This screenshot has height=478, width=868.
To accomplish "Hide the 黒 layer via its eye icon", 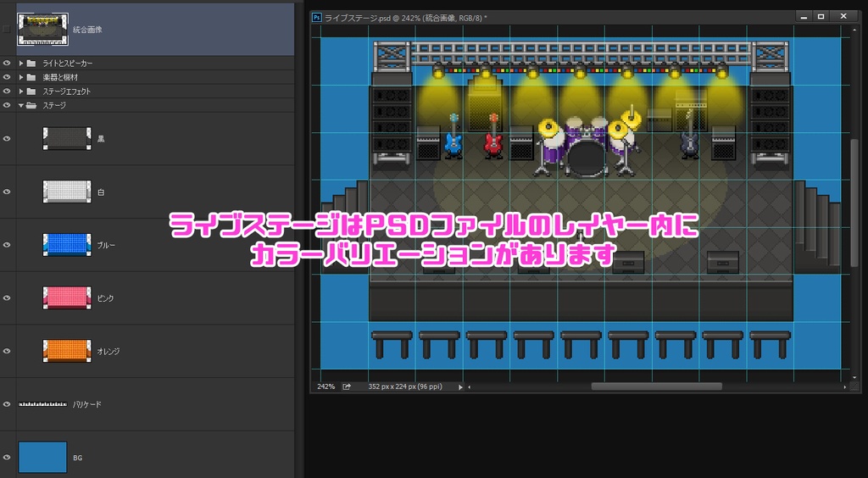I will tap(7, 139).
